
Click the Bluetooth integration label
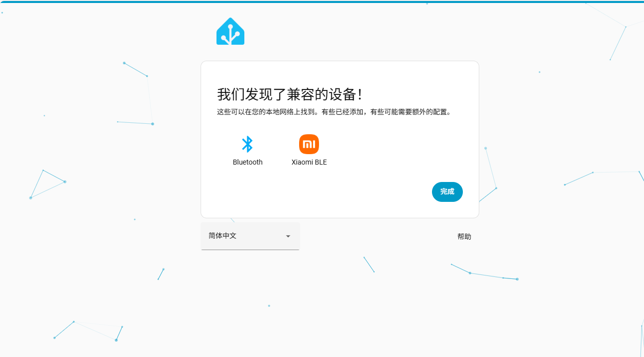(247, 162)
